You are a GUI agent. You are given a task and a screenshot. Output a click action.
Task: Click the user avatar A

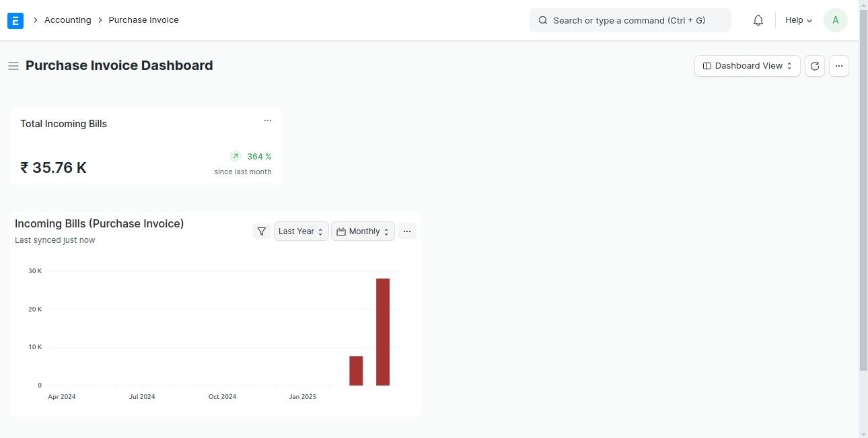click(835, 20)
